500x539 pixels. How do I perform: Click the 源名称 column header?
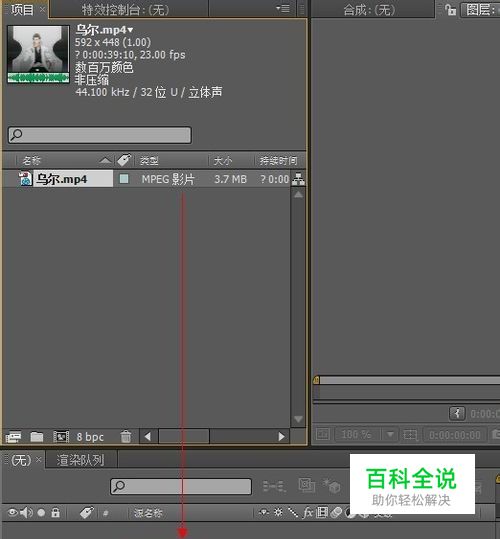click(148, 513)
